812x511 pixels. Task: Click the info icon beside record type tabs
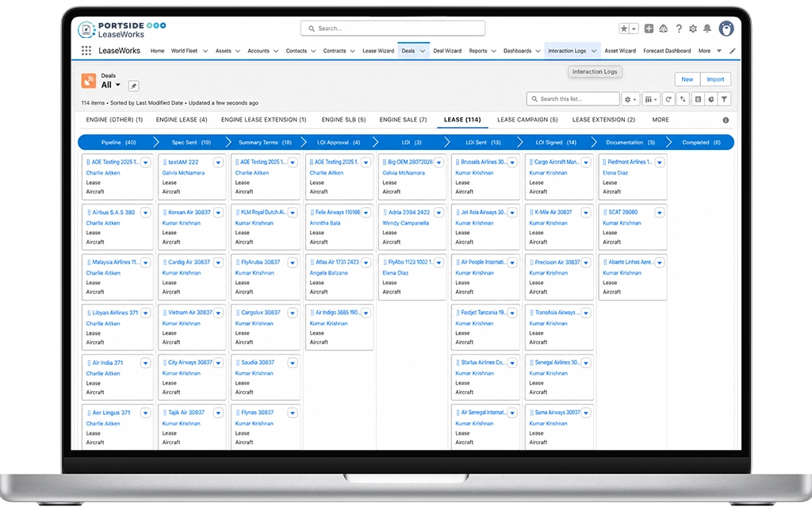click(x=726, y=121)
